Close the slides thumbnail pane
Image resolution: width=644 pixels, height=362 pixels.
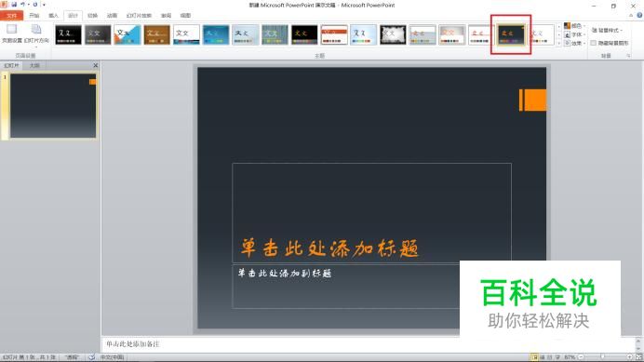pos(95,65)
